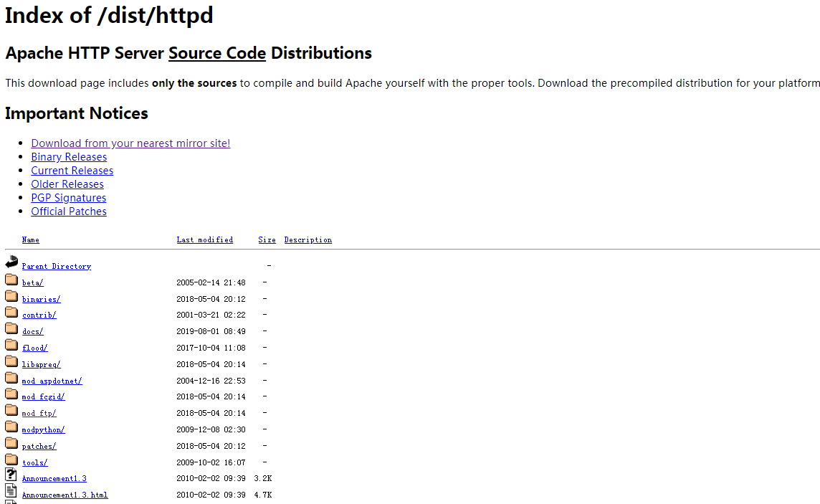Image resolution: width=820 pixels, height=504 pixels.
Task: Click the unknown-file icon beside Announcement1.3
Action: point(11,475)
